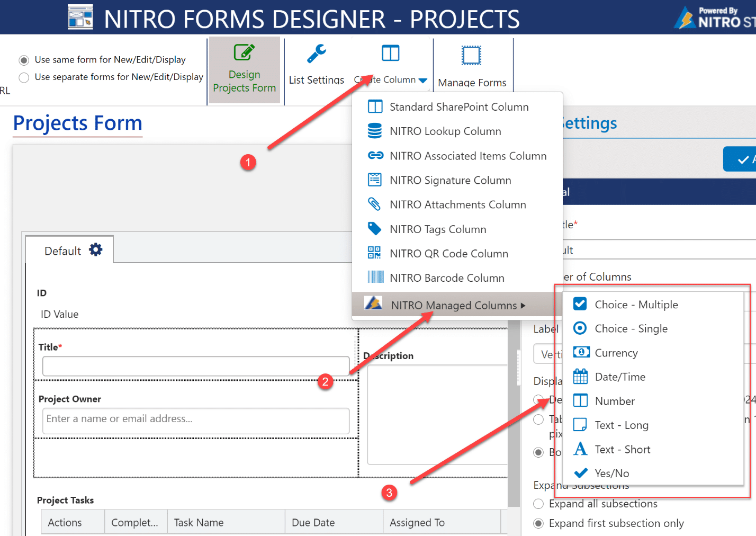Expand the Create Column dropdown arrow

click(x=422, y=81)
